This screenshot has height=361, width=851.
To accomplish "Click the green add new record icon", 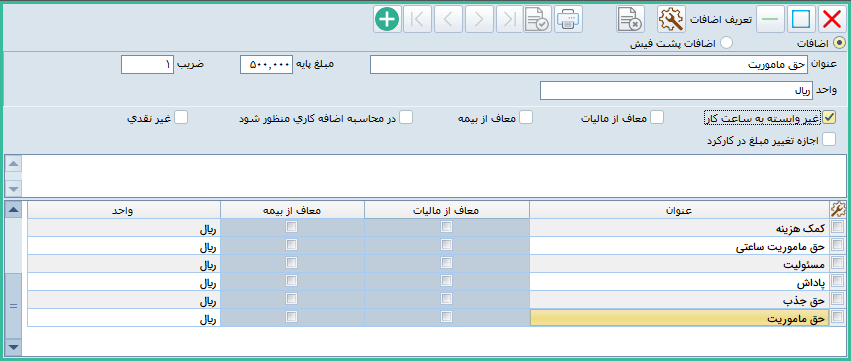I will click(x=386, y=20).
